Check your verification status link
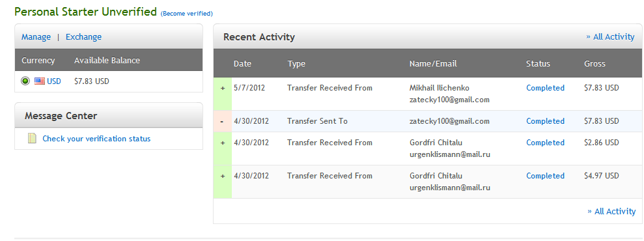The height and width of the screenshot is (241, 644). pos(96,139)
